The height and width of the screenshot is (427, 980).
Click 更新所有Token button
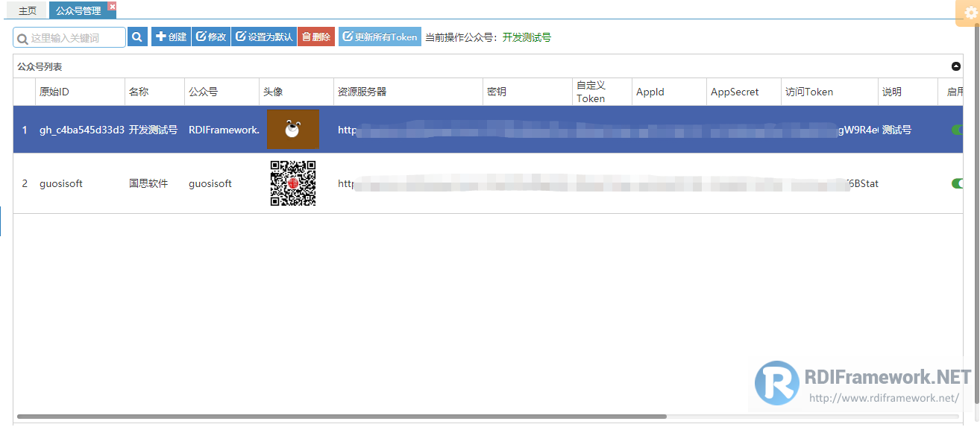[380, 37]
